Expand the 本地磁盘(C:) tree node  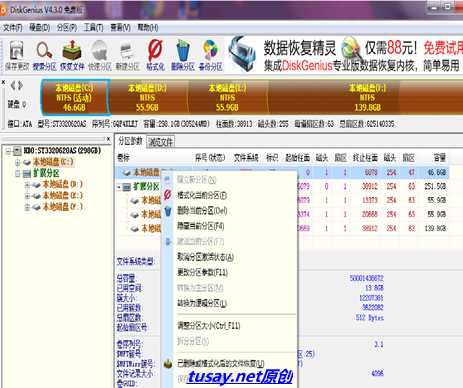[18, 163]
